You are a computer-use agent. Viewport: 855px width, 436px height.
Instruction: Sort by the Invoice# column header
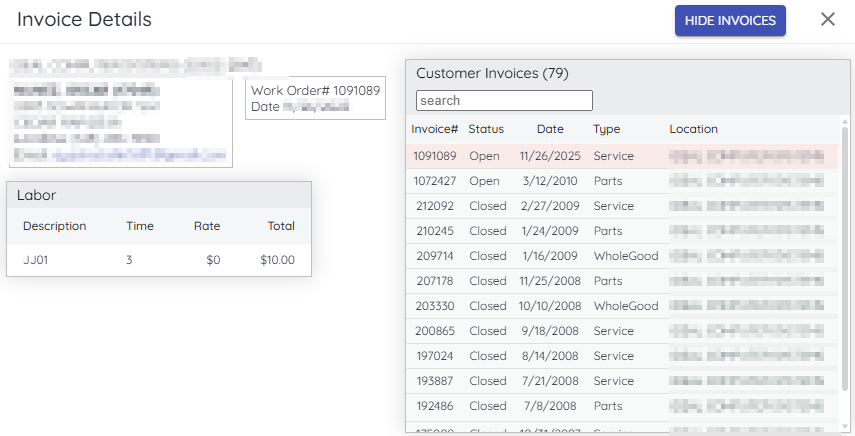click(x=435, y=129)
